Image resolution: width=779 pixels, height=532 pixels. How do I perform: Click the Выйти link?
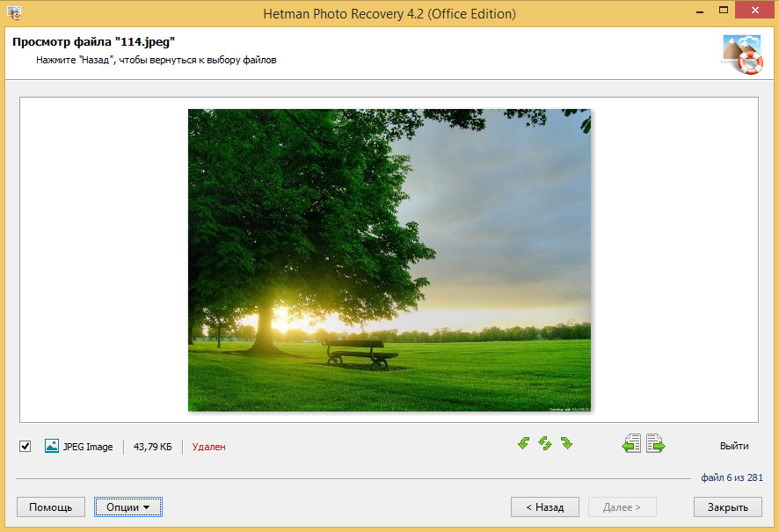click(734, 446)
